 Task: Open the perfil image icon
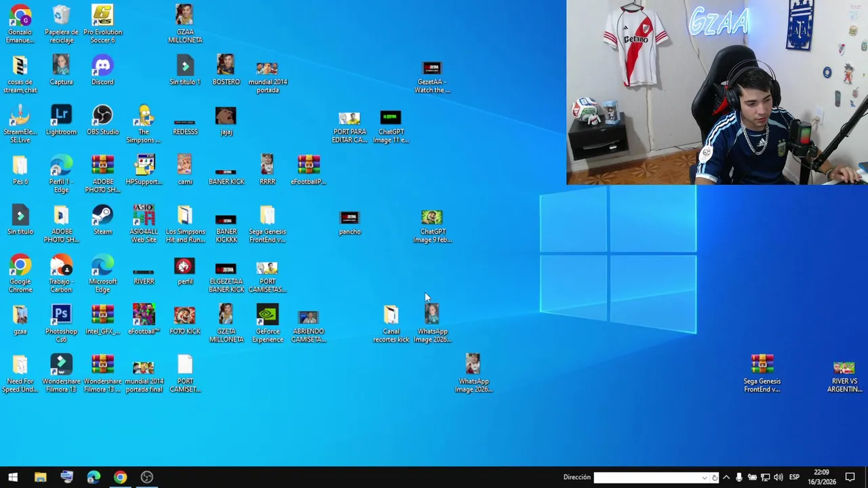[x=184, y=270]
